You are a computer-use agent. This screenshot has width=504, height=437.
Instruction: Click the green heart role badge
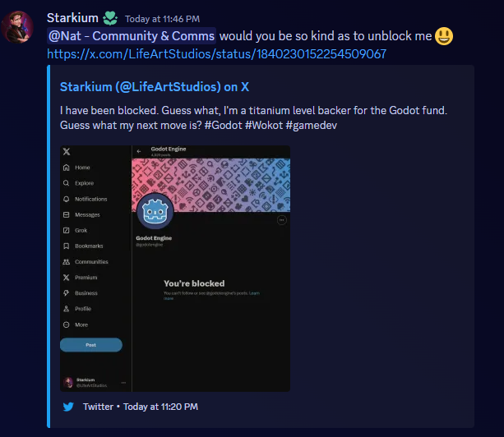tap(110, 18)
